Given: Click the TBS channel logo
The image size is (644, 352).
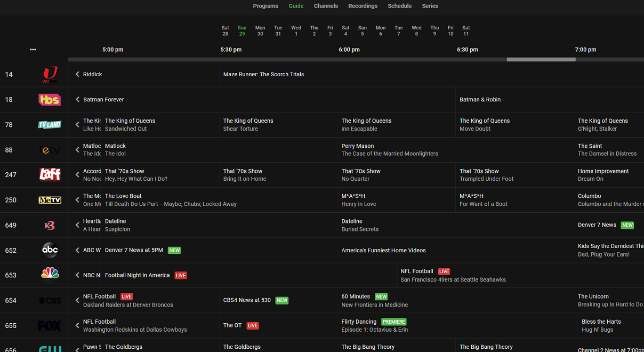Looking at the screenshot, I should pos(50,100).
